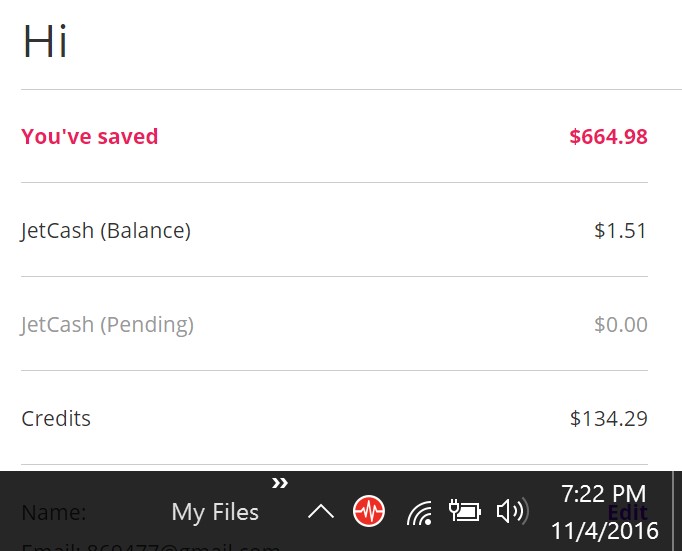The image size is (682, 551).
Task: Click the Name: field label
Action: pos(53,513)
